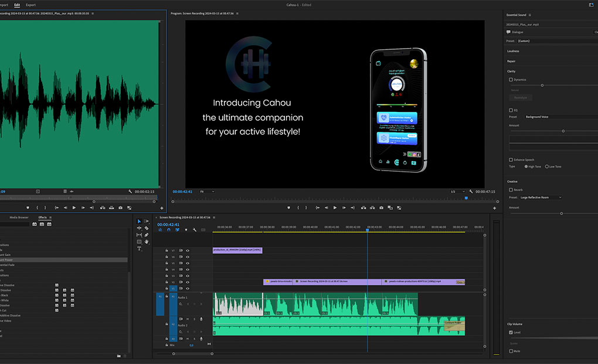Go to In point in Program monitor
Image resolution: width=598 pixels, height=364 pixels.
317,207
